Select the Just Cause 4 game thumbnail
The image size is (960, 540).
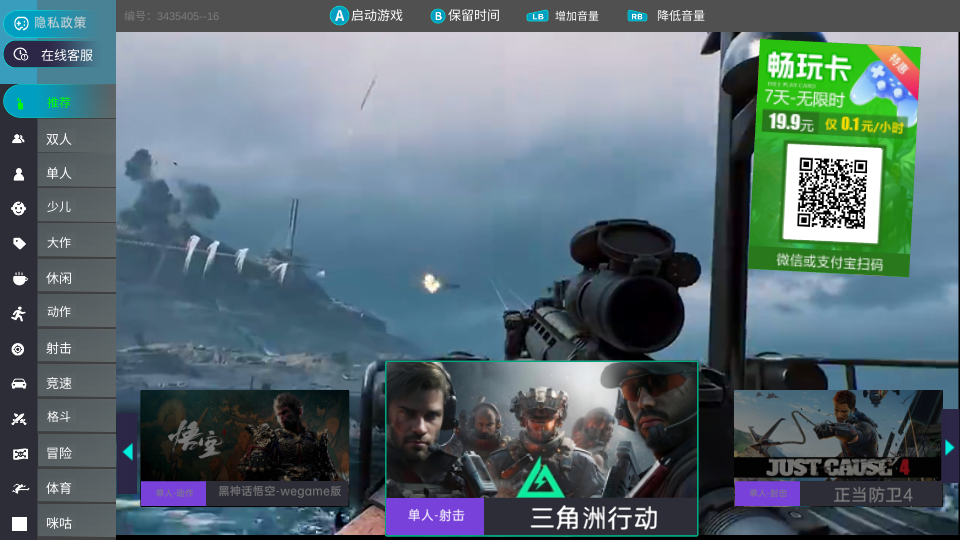pos(838,435)
